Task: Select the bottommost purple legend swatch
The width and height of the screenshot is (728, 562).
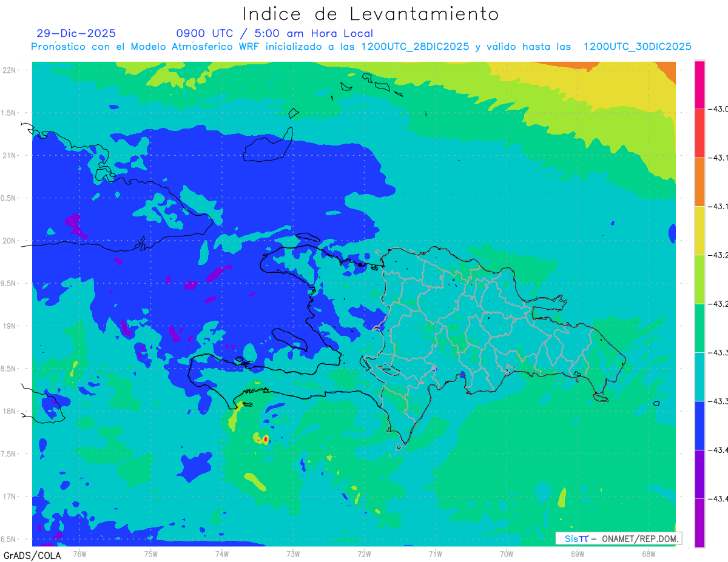Action: pos(699,523)
